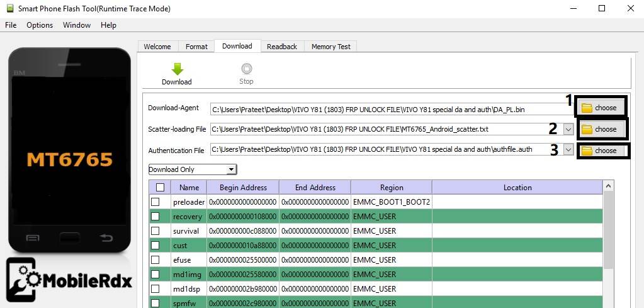Click the EMMC_BOOT1_BOOT2 region cell

(x=392, y=202)
